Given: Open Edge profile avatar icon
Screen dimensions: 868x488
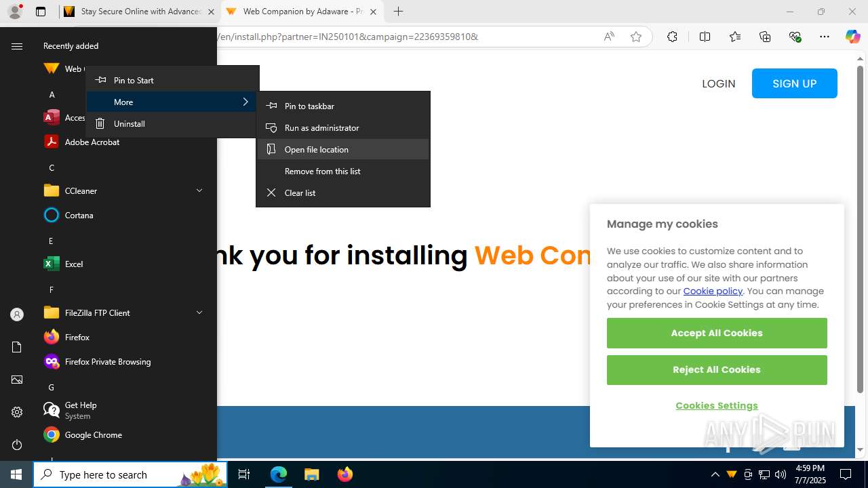Looking at the screenshot, I should [x=15, y=12].
